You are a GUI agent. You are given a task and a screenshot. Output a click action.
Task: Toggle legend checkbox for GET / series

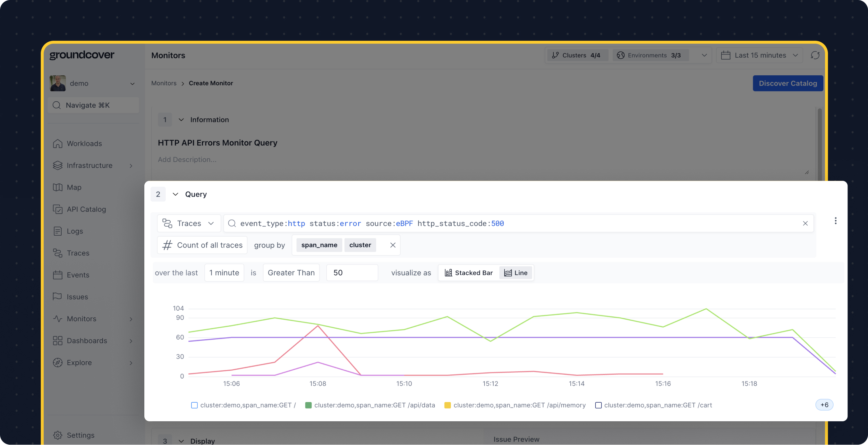(194, 405)
